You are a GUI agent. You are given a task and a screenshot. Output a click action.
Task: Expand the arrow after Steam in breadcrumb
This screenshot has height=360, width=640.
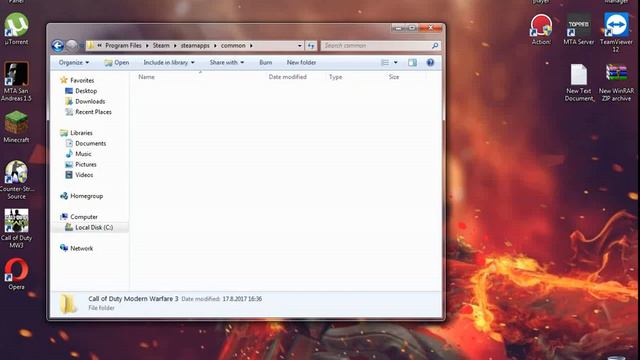(175, 46)
